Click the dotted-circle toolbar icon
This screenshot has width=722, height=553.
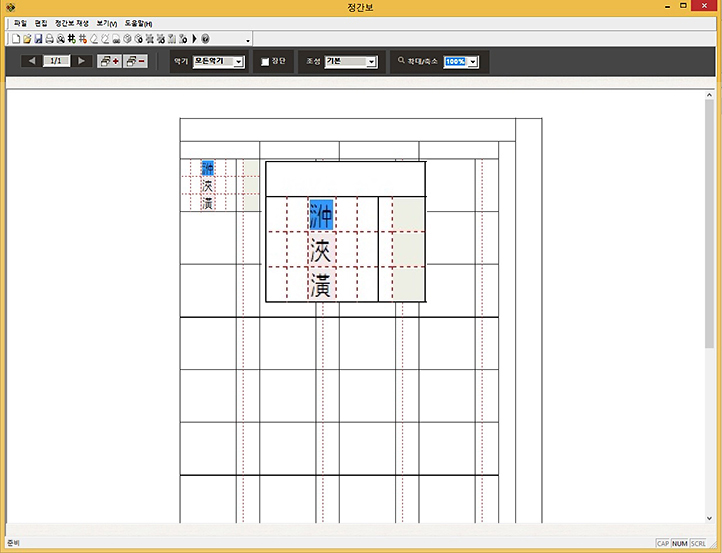(105, 39)
